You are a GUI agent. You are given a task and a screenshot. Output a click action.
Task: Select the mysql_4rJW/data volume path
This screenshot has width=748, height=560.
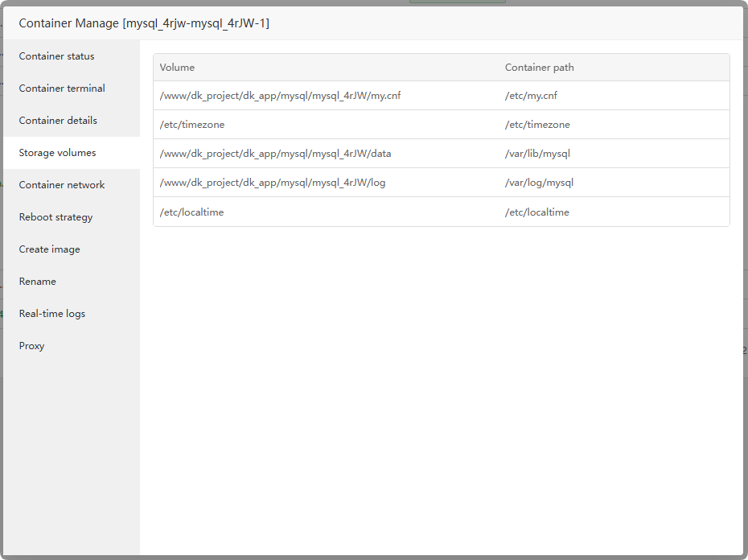pos(275,154)
